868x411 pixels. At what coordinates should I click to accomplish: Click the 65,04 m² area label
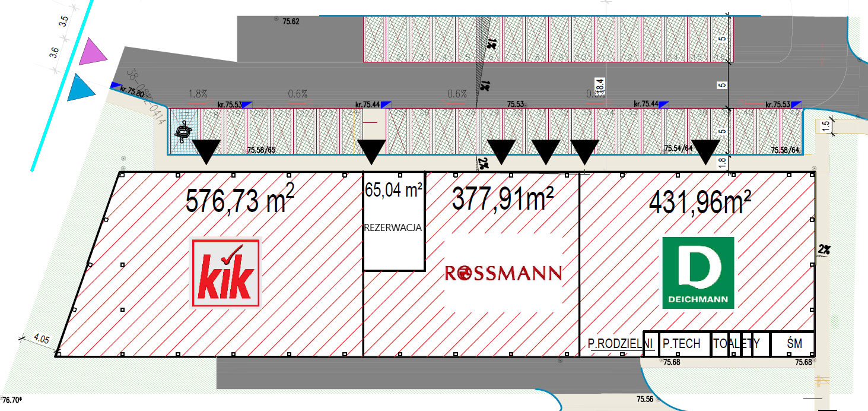pyautogui.click(x=394, y=190)
